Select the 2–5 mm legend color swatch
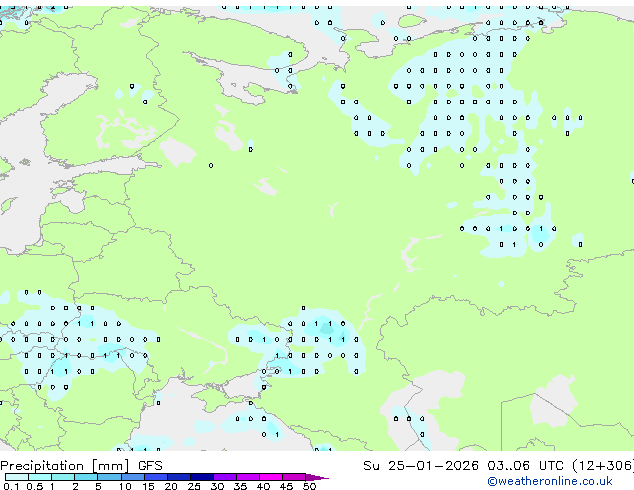The width and height of the screenshot is (634, 490). pyautogui.click(x=86, y=477)
